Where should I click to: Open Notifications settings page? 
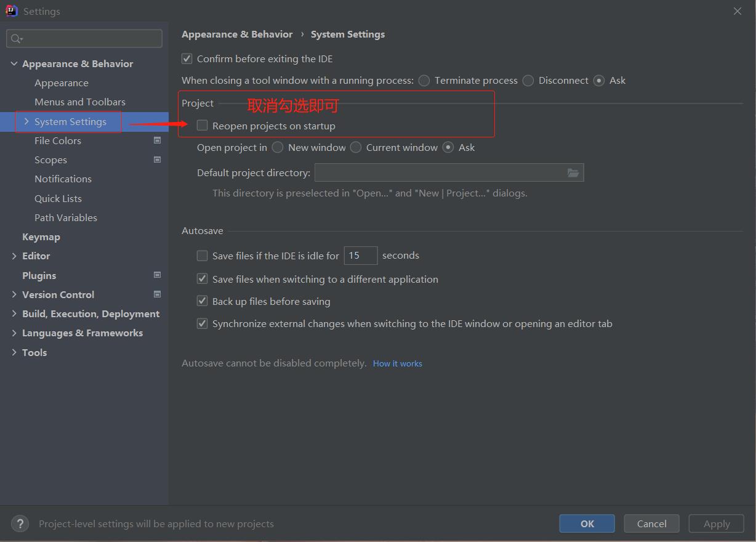tap(63, 179)
